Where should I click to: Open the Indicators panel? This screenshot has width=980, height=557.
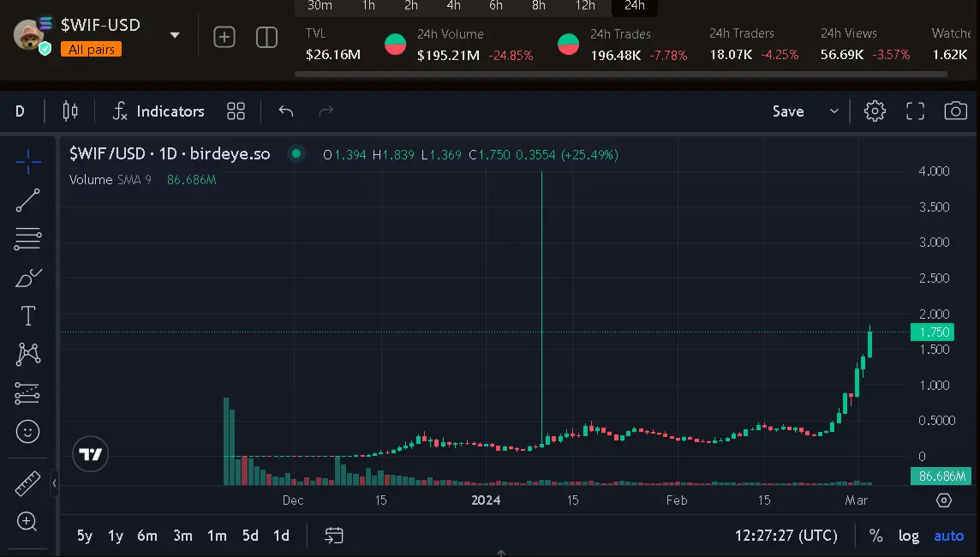click(158, 111)
